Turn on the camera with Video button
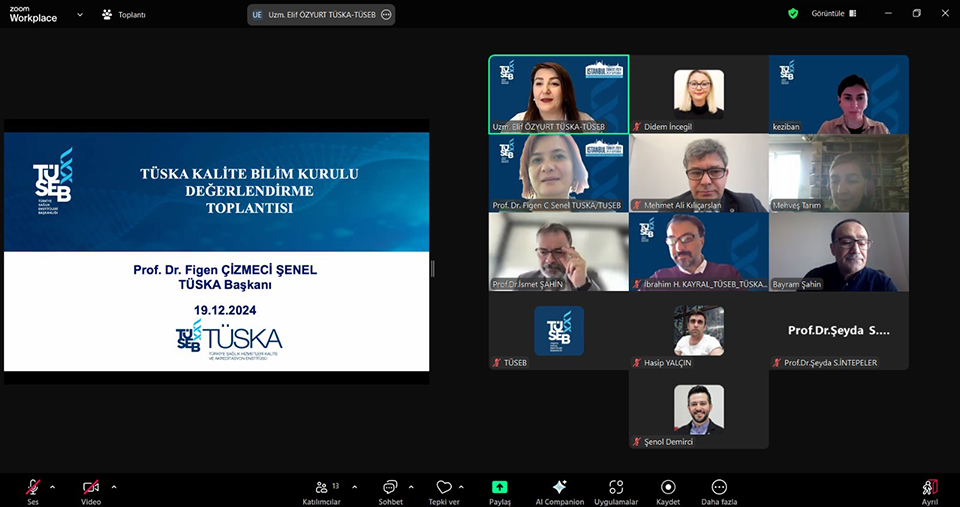 (91, 487)
